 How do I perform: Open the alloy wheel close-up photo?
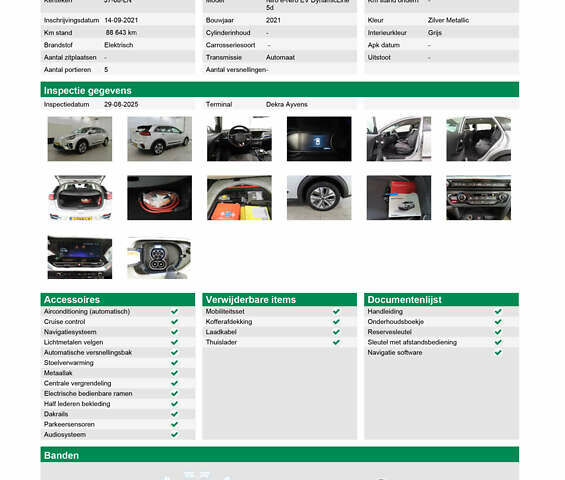coord(319,198)
